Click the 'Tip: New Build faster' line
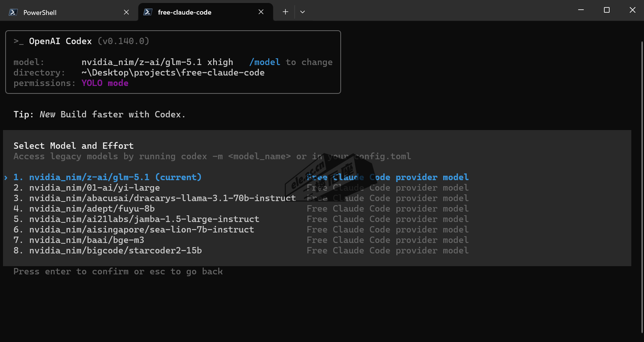 tap(100, 115)
